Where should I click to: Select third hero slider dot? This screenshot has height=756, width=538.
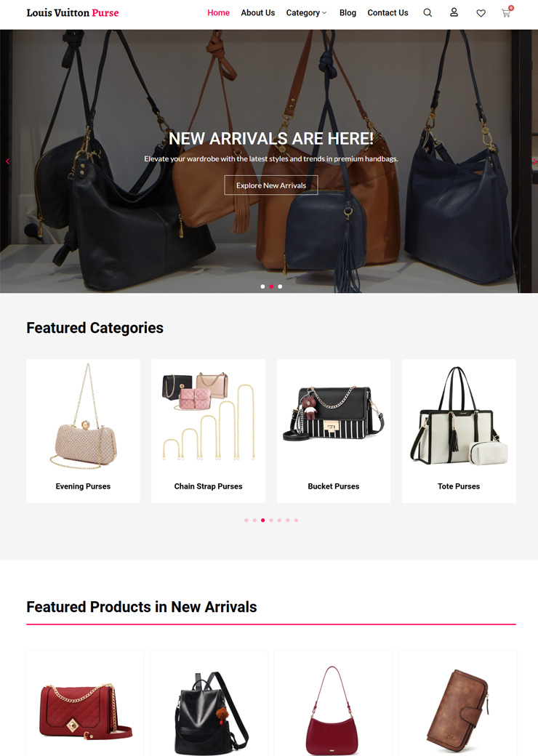click(x=280, y=286)
